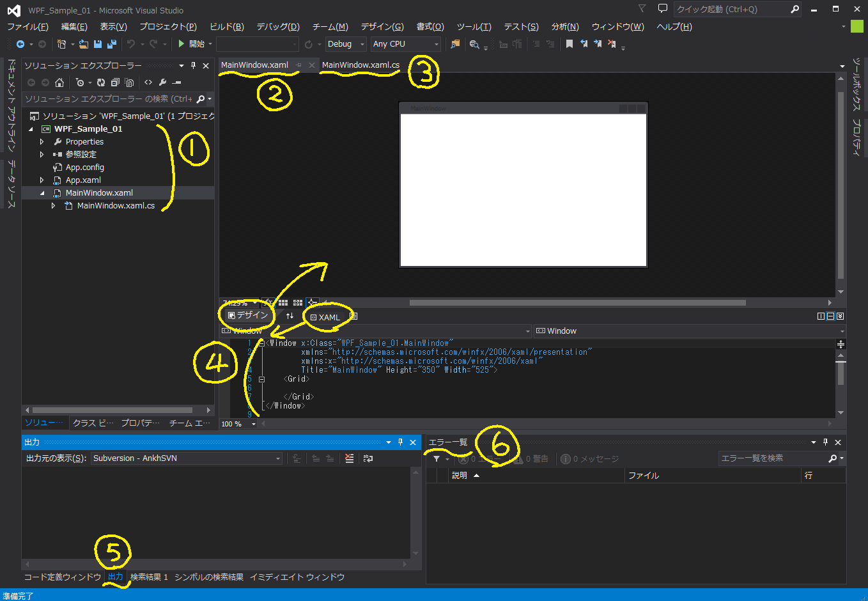Click View Code icon in Solution Explorer
This screenshot has height=601, width=868.
tap(148, 82)
